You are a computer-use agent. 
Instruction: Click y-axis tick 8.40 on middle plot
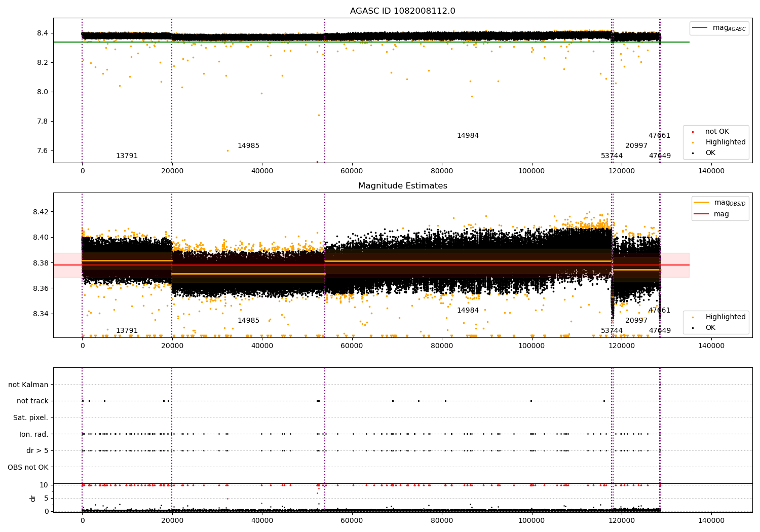41,238
